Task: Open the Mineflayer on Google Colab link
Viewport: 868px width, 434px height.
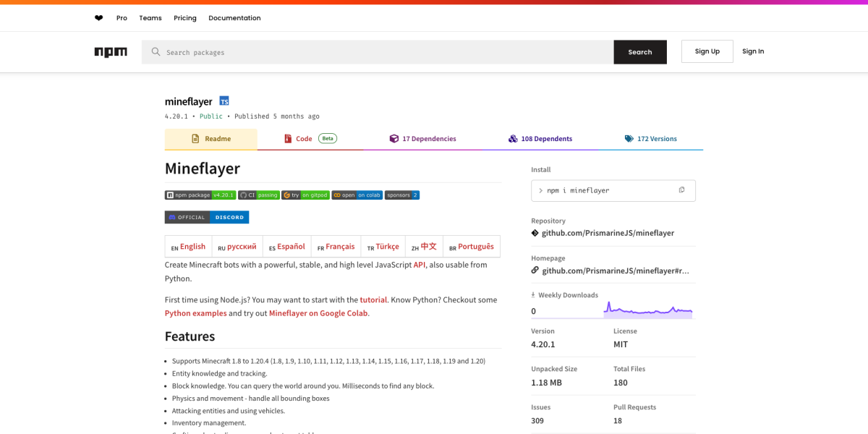Action: coord(318,313)
